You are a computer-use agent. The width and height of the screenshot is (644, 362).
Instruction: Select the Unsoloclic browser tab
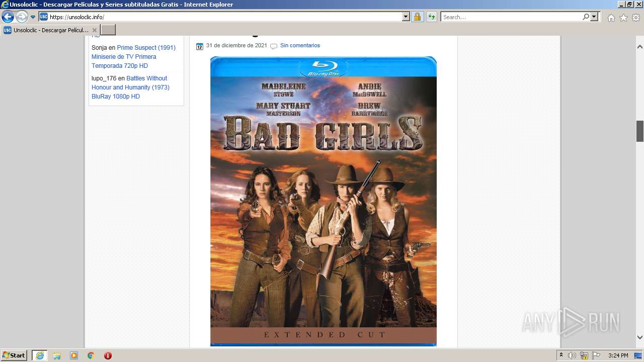tap(50, 30)
